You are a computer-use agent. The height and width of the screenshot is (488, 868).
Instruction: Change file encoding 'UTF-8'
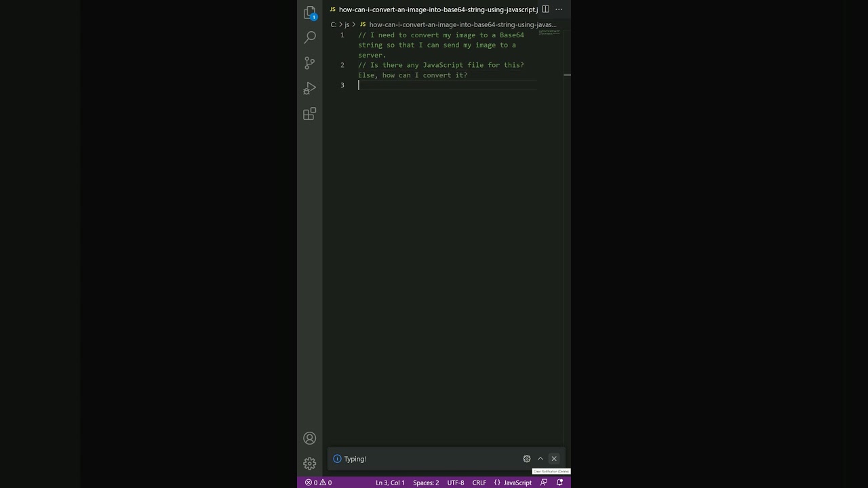point(456,483)
